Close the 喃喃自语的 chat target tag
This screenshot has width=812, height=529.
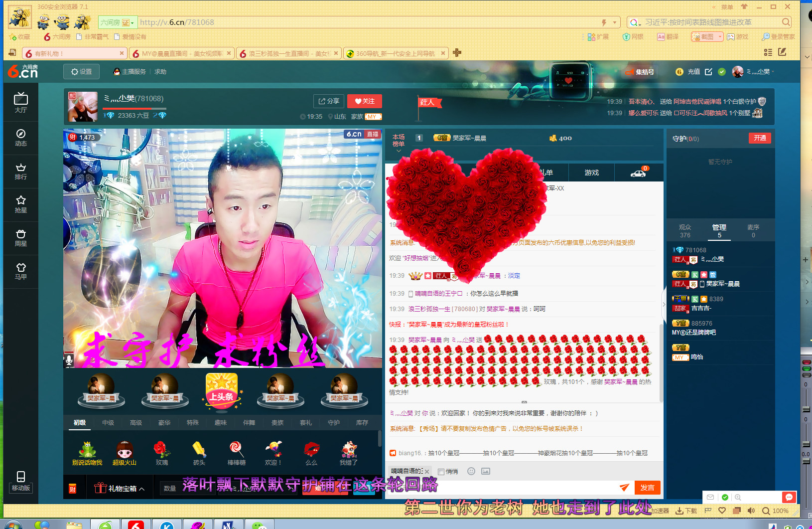pos(426,472)
